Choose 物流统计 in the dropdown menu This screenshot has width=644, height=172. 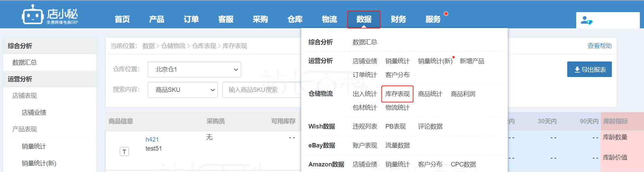[397, 108]
